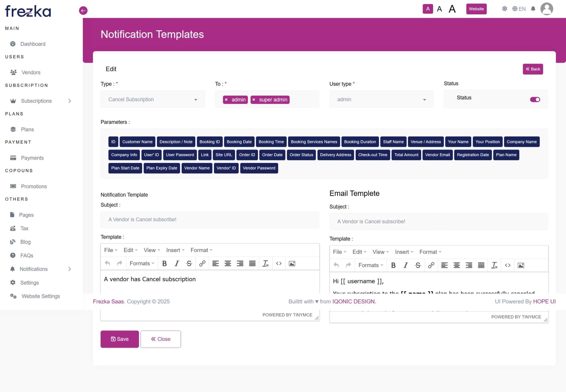Remove the admin tag from To field
The image size is (566, 392).
(x=226, y=100)
